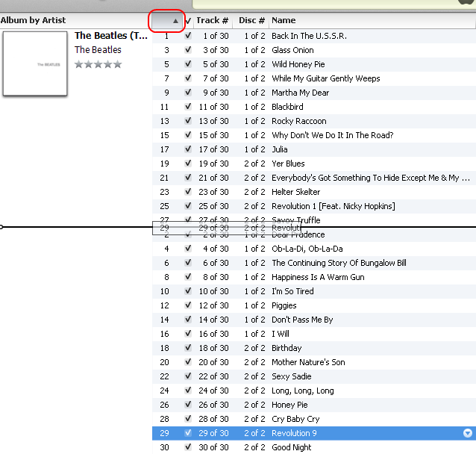The image size is (476, 454).
Task: Click the artist name The Beatles
Action: 98,49
